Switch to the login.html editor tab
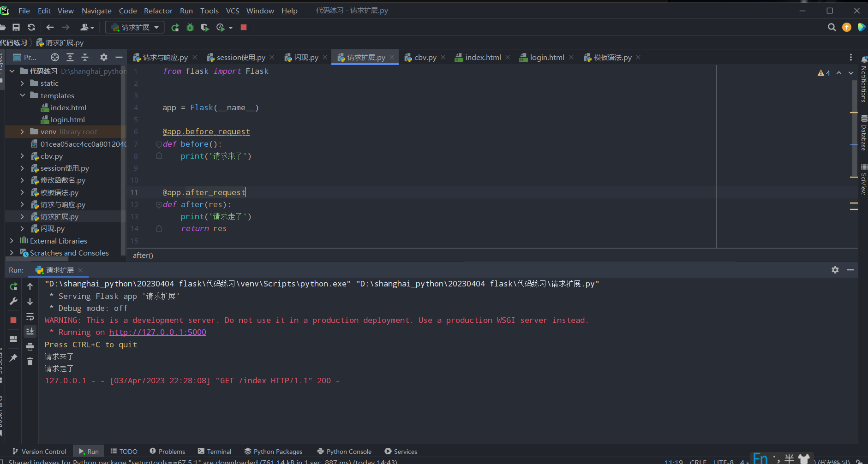Screen dimensions: 868x464 click(x=547, y=57)
